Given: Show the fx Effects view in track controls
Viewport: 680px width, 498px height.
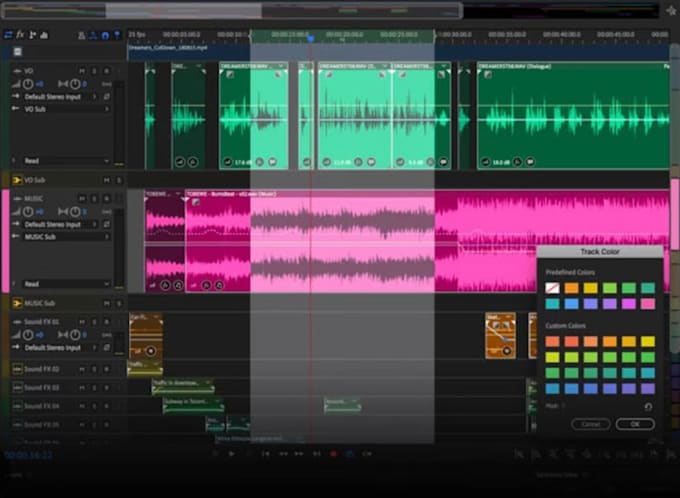Looking at the screenshot, I should [20, 35].
